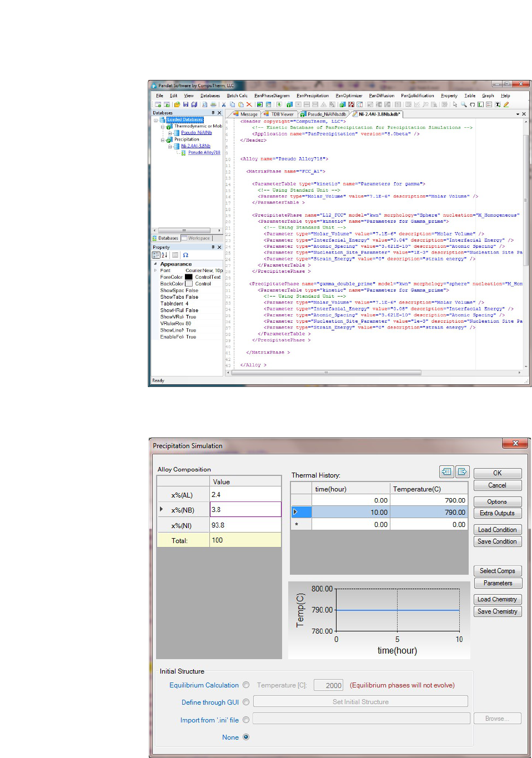Viewport: 532px width, 758px height.
Task: Click the BackColor Control swatch
Action: point(189,284)
